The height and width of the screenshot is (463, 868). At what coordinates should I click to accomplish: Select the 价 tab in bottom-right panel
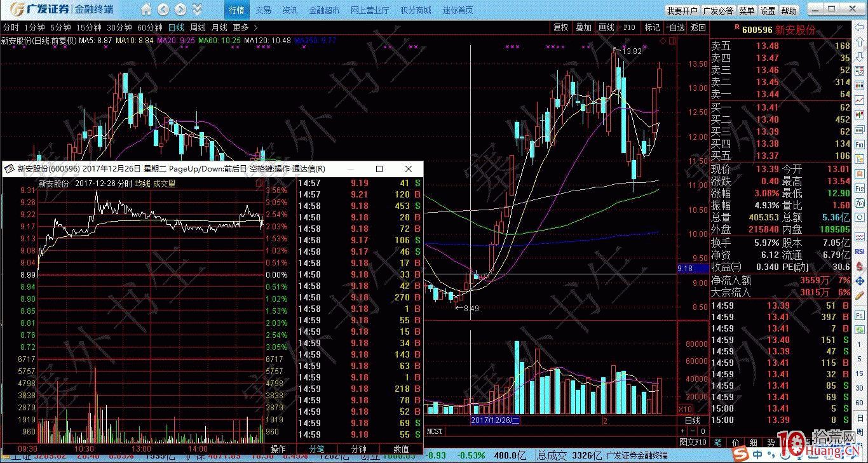(736, 442)
